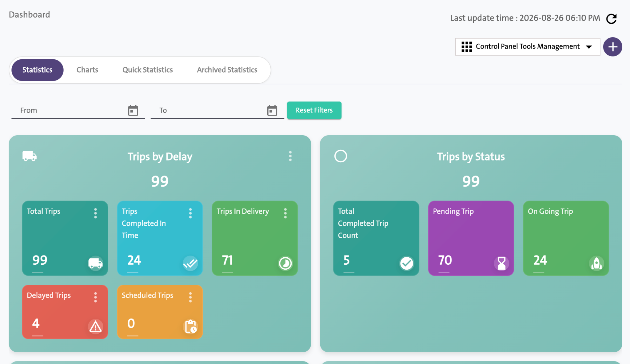Click the 24 value on On Going Trip card
This screenshot has height=364, width=630.
540,260
